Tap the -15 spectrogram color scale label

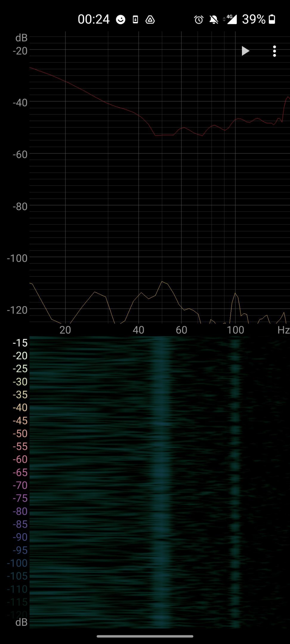[x=20, y=343]
